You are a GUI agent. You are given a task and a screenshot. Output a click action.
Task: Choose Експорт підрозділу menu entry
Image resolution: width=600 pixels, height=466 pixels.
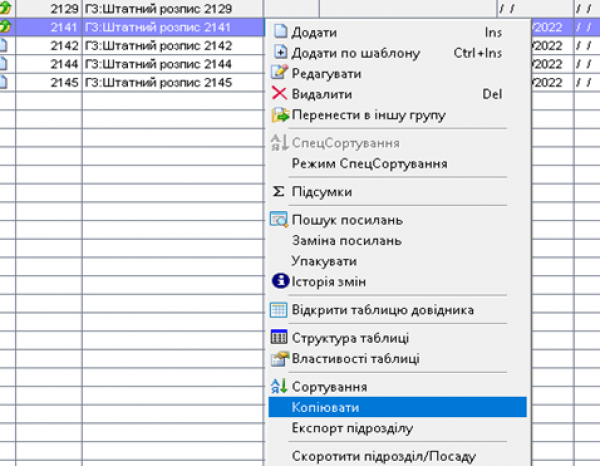point(351,429)
